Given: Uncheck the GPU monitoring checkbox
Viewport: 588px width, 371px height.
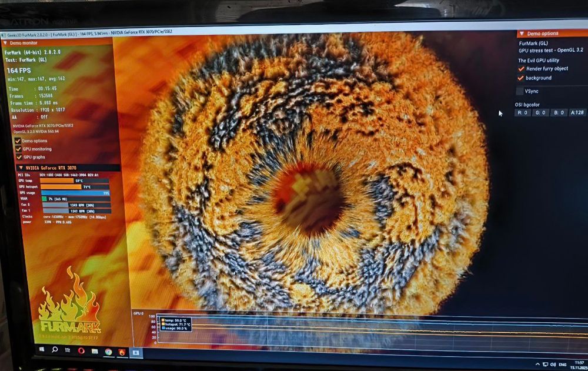Looking at the screenshot, I should 18,149.
